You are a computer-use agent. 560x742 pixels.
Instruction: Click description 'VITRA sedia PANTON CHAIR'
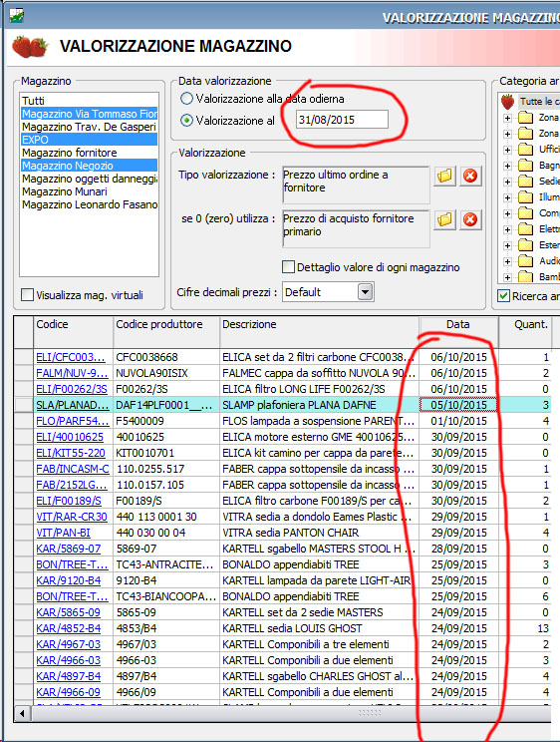click(290, 533)
